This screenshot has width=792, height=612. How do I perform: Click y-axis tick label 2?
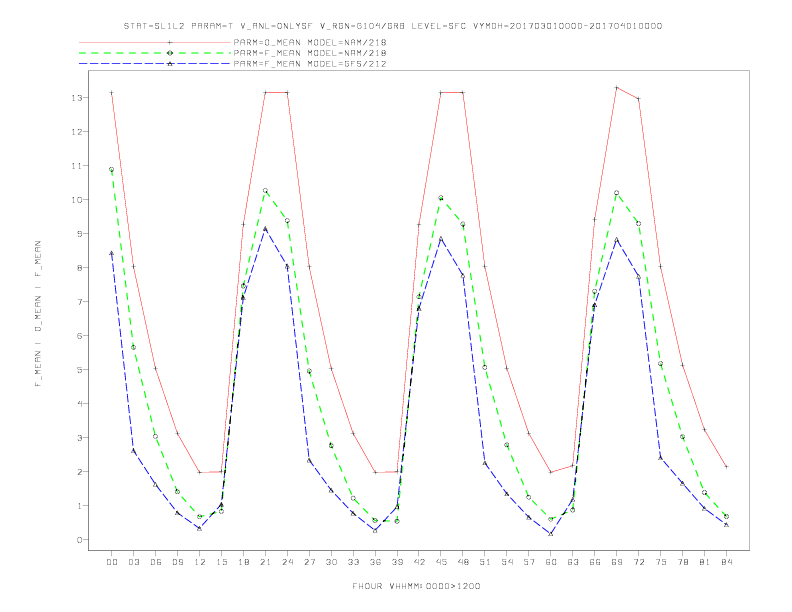tap(79, 472)
